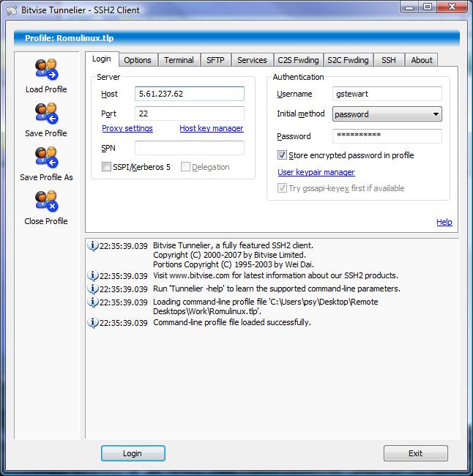Click log text 'Command-line profile file loaded successfully.'

coord(232,322)
